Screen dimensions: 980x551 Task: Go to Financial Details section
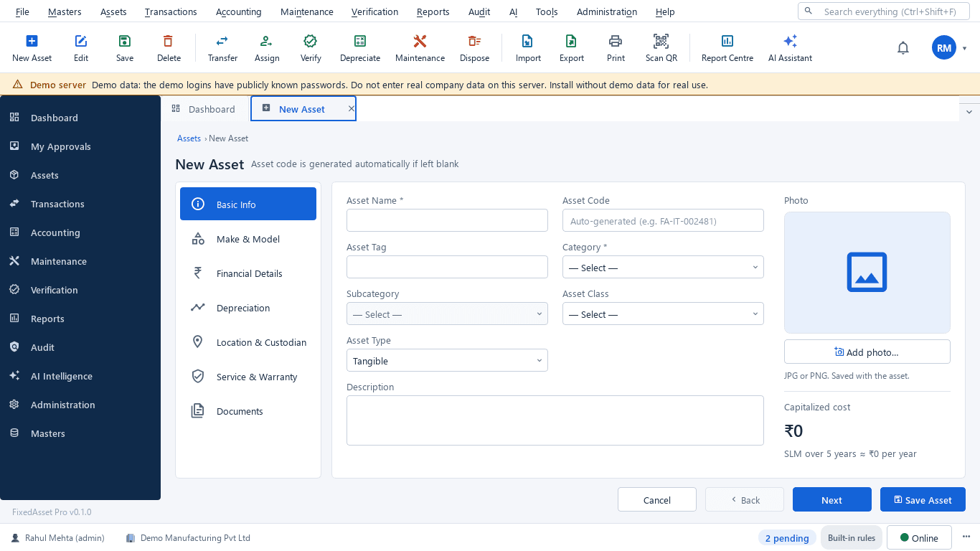click(248, 273)
